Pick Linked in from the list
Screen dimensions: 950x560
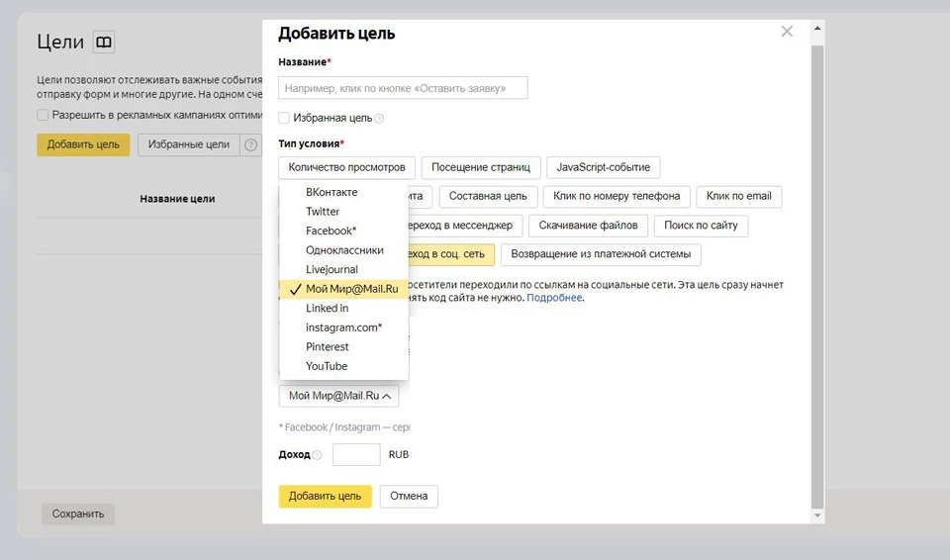(343, 309)
